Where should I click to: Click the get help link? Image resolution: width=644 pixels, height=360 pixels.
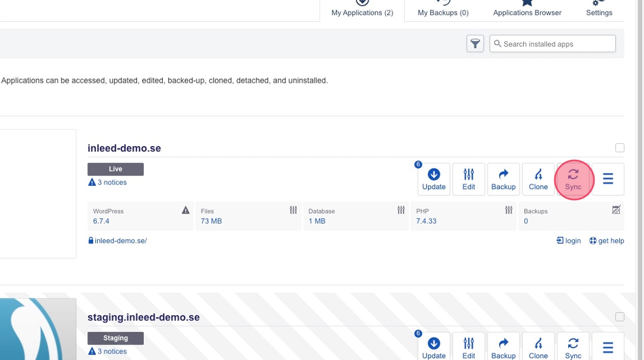click(607, 241)
